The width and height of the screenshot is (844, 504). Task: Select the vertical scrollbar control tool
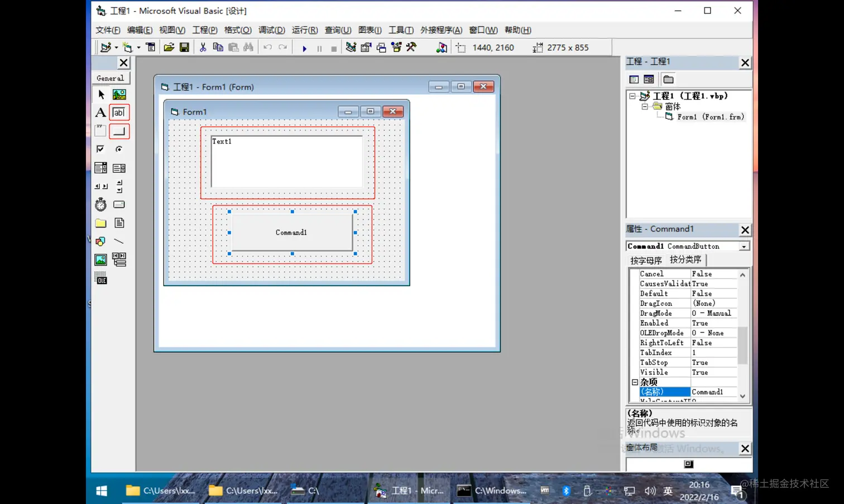[119, 186]
